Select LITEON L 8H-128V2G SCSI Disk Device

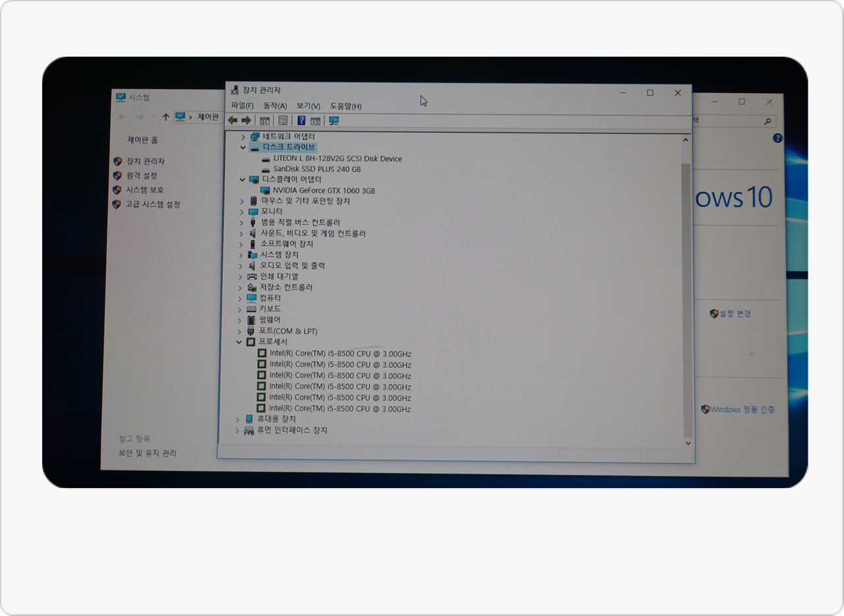(x=337, y=159)
